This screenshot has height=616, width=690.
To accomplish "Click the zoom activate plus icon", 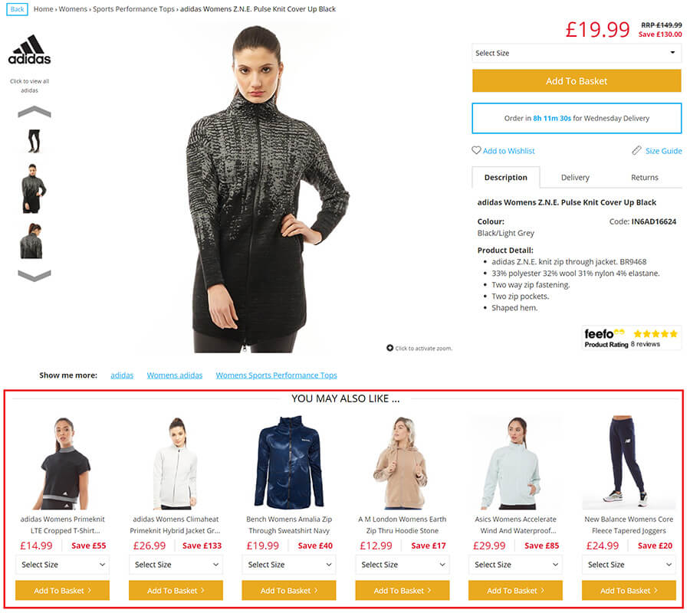I will pos(389,348).
